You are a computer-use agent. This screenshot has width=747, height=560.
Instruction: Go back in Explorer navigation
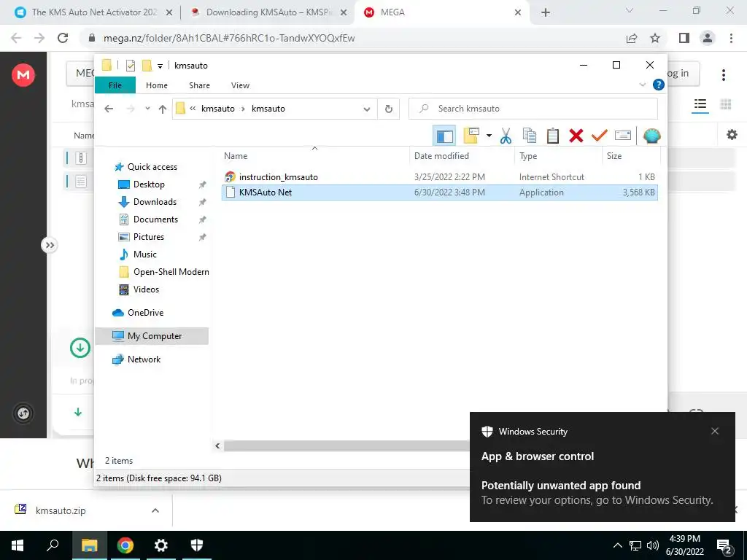tap(109, 109)
